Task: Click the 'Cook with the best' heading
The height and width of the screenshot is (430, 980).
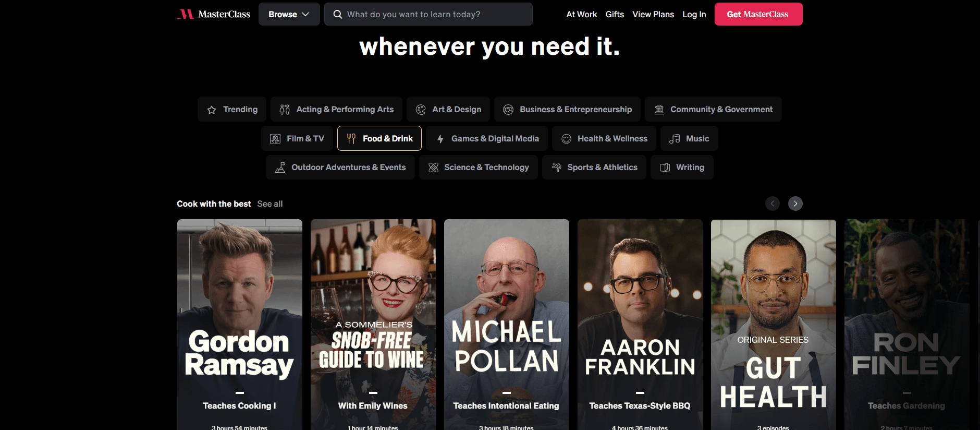Action: (x=214, y=204)
